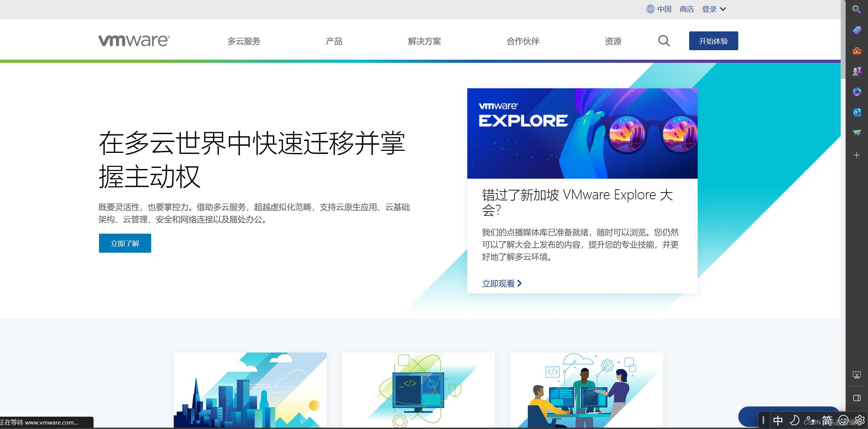
Task: Expand the 登录 dropdown chevron
Action: pyautogui.click(x=724, y=9)
